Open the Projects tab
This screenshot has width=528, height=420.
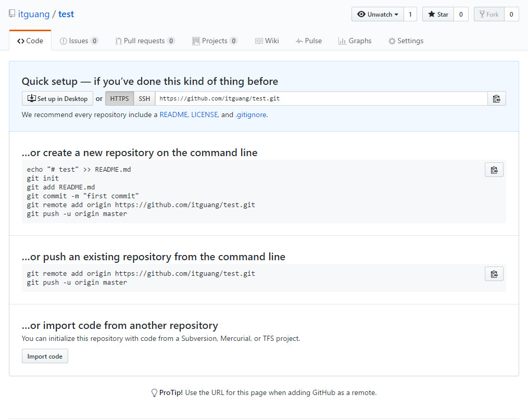pos(215,41)
